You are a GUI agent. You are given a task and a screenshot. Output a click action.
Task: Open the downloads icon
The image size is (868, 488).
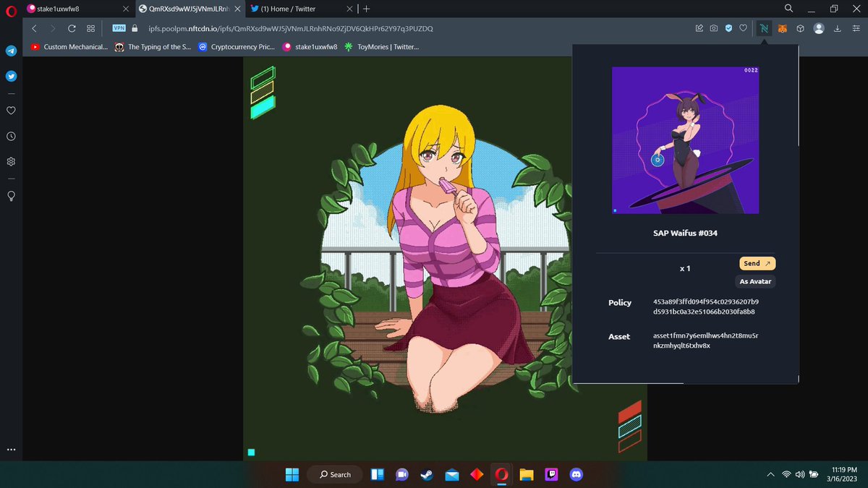(838, 28)
